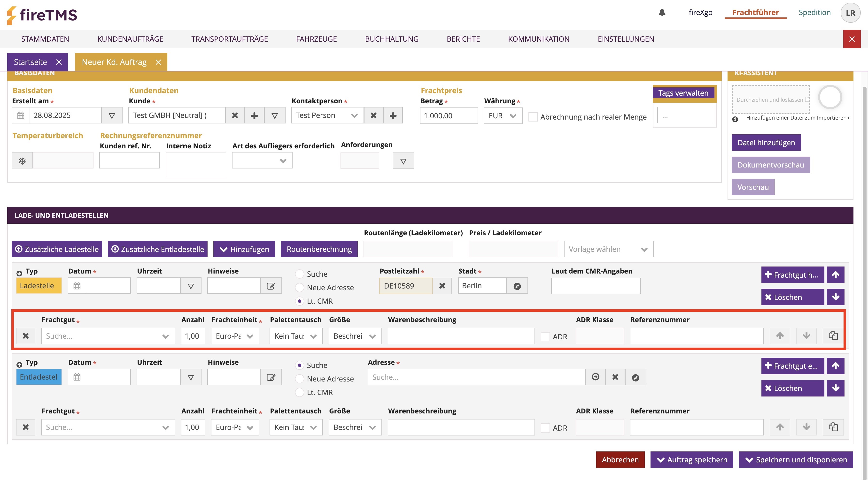This screenshot has height=480, width=868.
Task: Open the Währung EUR dropdown
Action: point(503,115)
